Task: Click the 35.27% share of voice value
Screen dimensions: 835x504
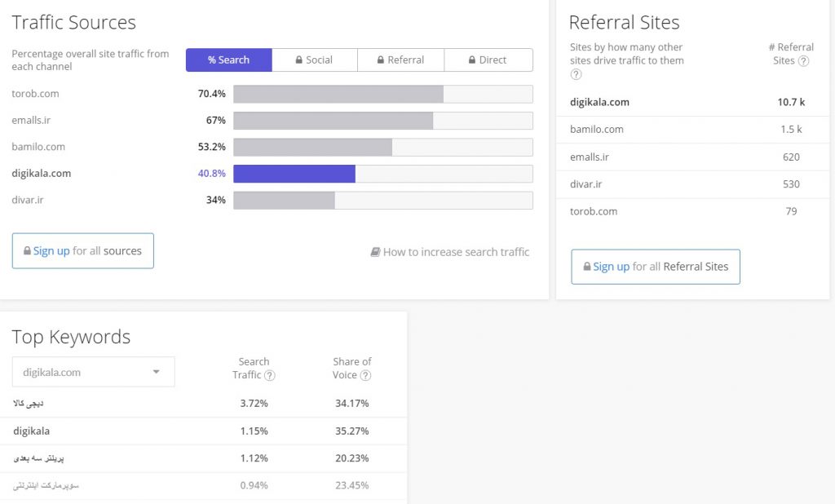Action: click(352, 431)
